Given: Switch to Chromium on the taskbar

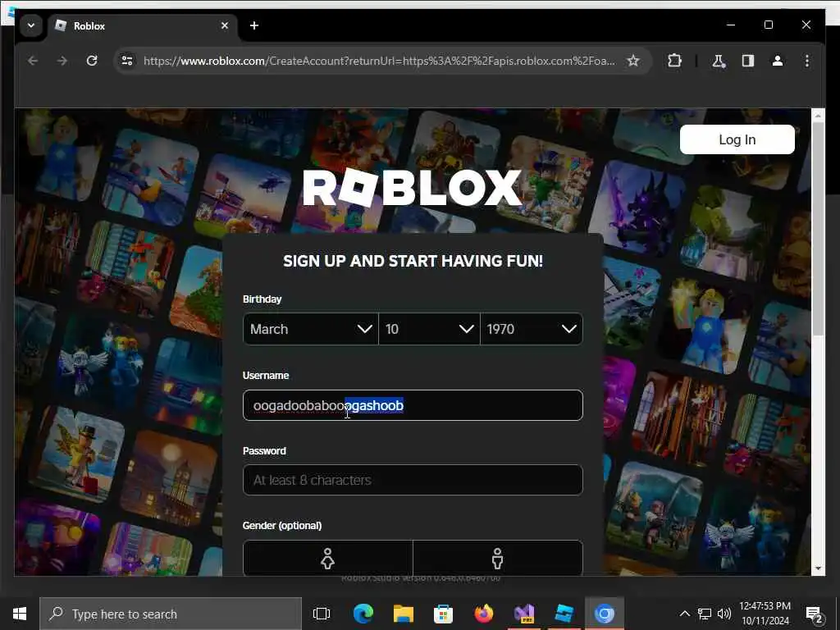Looking at the screenshot, I should (605, 614).
